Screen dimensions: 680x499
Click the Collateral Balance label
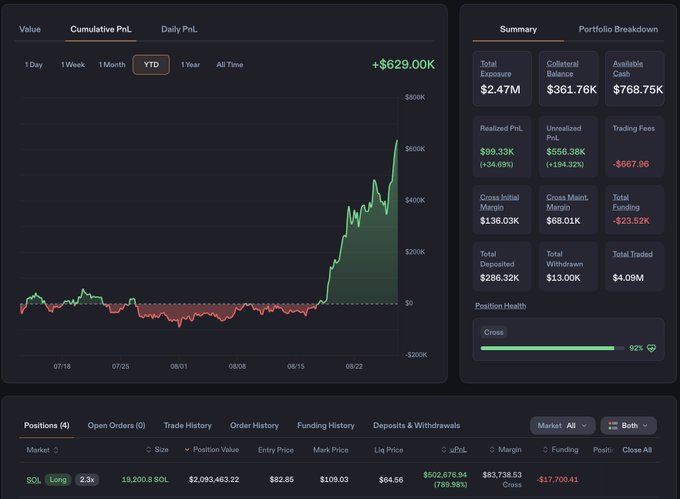(562, 68)
